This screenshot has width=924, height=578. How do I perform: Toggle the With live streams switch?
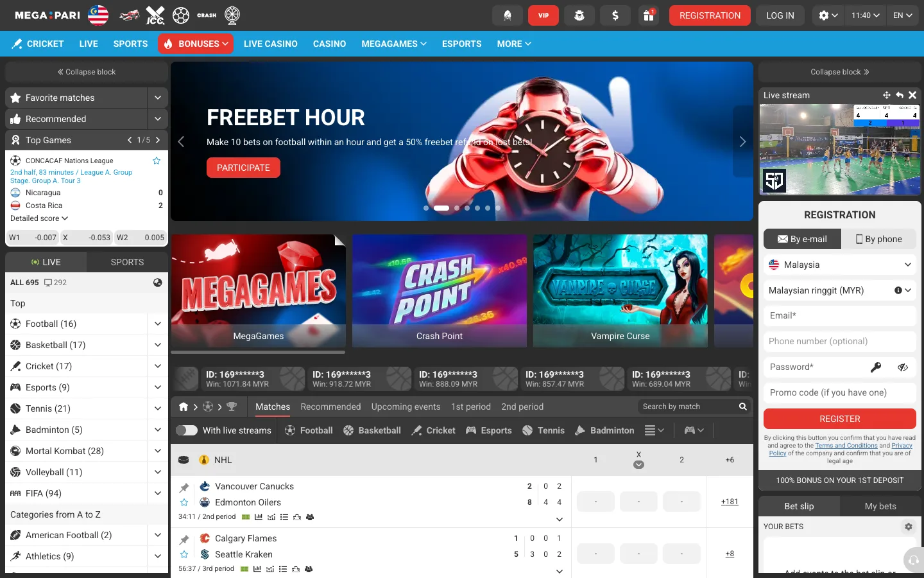tap(187, 430)
